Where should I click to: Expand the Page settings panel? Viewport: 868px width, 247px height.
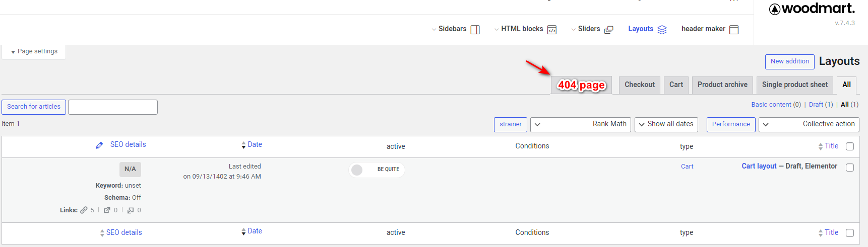[34, 51]
